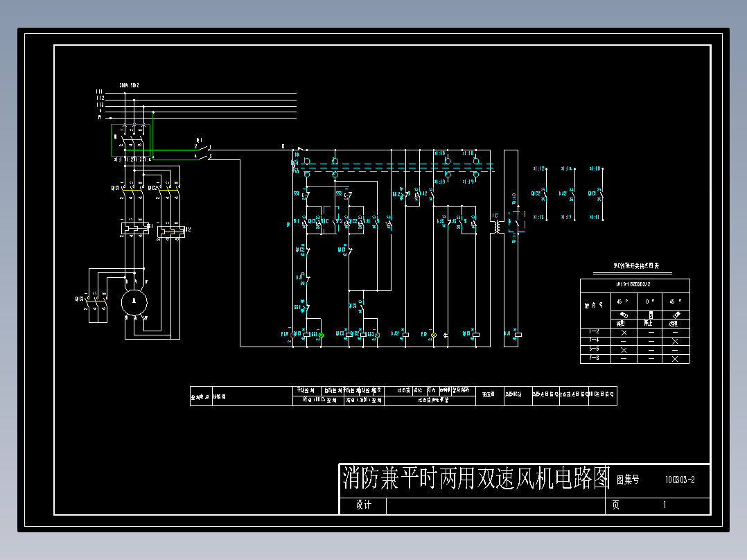Select the QAC3 contactor beside the motor
The width and height of the screenshot is (747, 560).
[x=96, y=301]
